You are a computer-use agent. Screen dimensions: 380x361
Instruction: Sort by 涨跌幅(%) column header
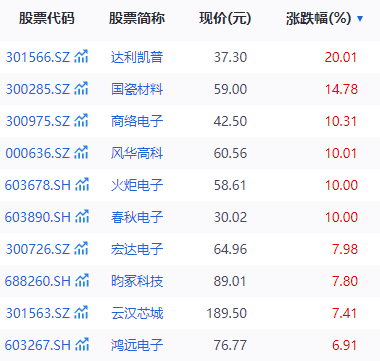coord(318,18)
